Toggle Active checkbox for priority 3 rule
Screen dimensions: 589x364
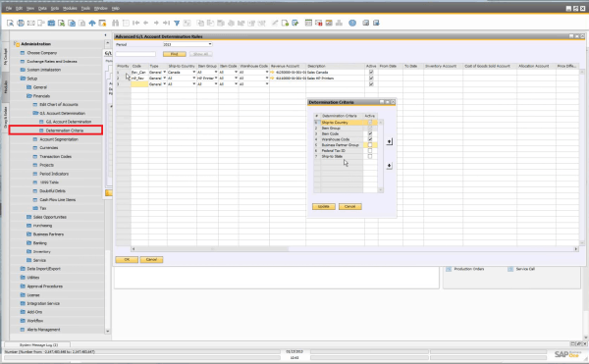coord(371,84)
